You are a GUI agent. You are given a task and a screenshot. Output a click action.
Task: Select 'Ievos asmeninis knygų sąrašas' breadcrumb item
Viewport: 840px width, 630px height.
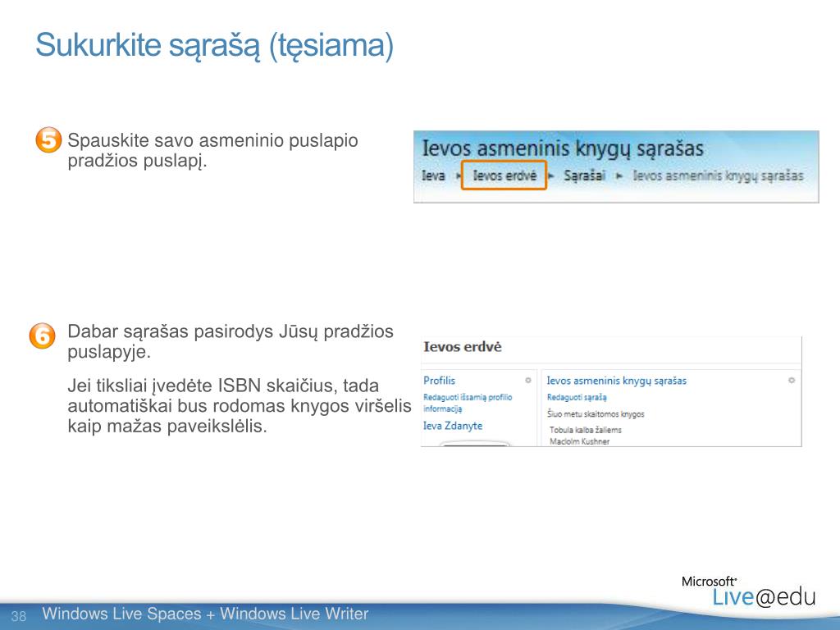[x=718, y=176]
